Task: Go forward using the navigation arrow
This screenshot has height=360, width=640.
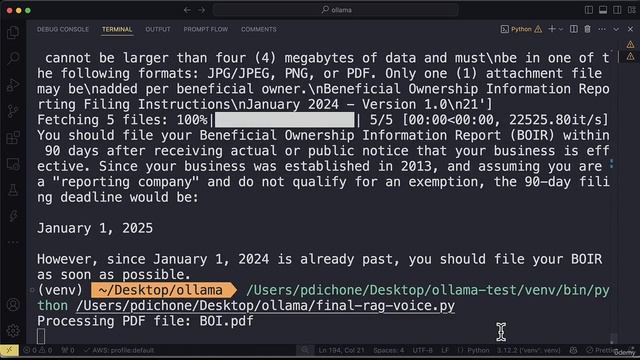Action: 201,10
